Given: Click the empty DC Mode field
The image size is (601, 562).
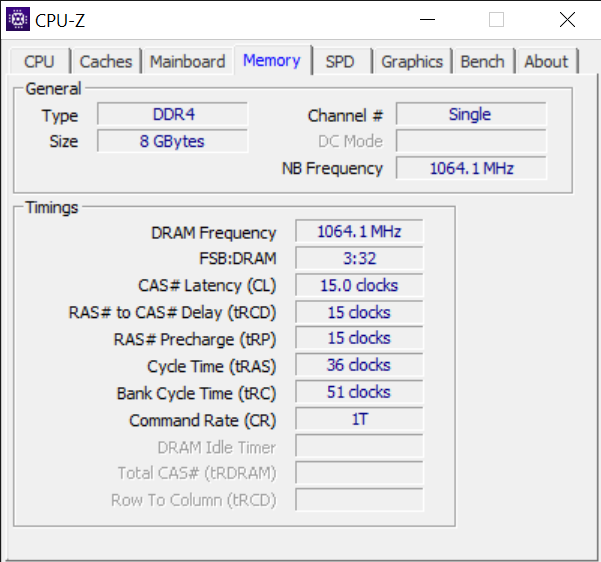Looking at the screenshot, I should (x=471, y=141).
